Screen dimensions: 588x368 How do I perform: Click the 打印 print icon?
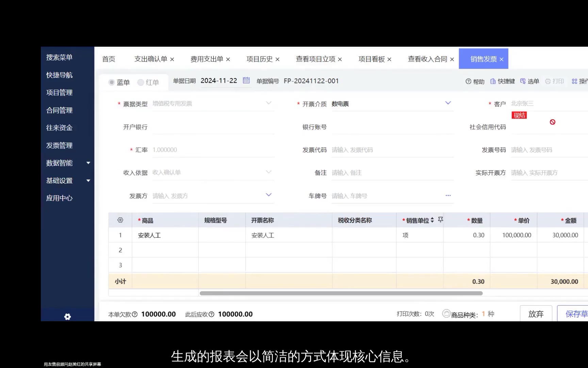click(548, 81)
